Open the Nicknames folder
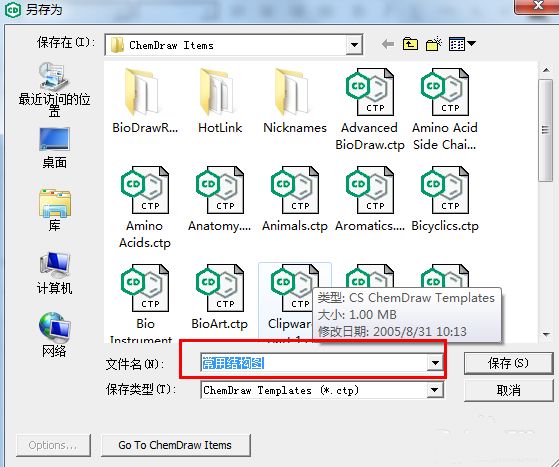The image size is (559, 467). (294, 102)
